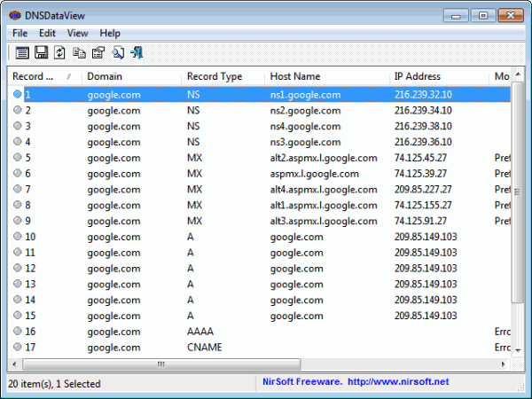Click the NirSoft Freeware status text
Image resolution: width=532 pixels, height=399 pixels.
pyautogui.click(x=302, y=381)
